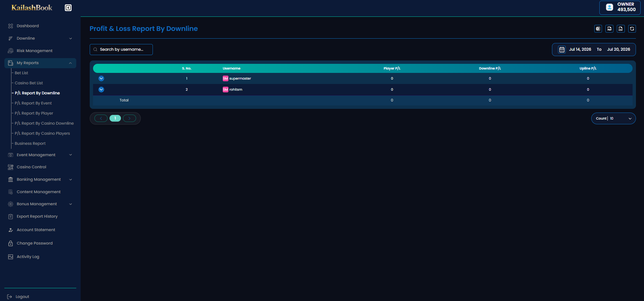Open Business Report

(30, 143)
